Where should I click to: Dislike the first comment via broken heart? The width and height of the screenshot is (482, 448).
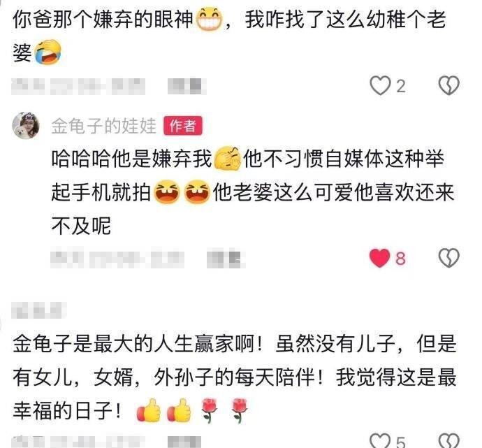448,85
